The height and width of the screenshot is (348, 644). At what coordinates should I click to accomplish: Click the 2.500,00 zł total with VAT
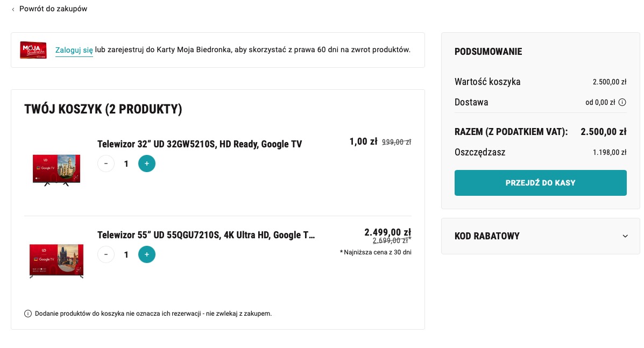[603, 132]
